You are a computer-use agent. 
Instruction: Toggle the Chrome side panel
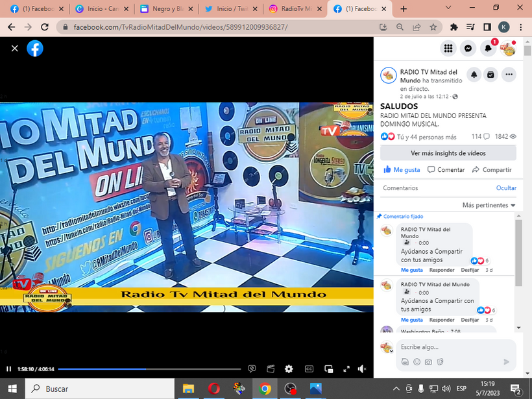(x=487, y=27)
